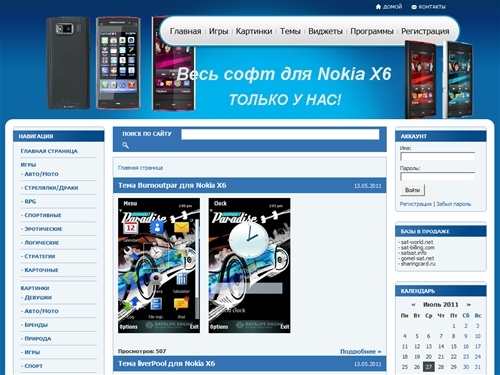The height and width of the screenshot is (375, 500).
Task: Open Регистрация link in account panel
Action: point(416,204)
